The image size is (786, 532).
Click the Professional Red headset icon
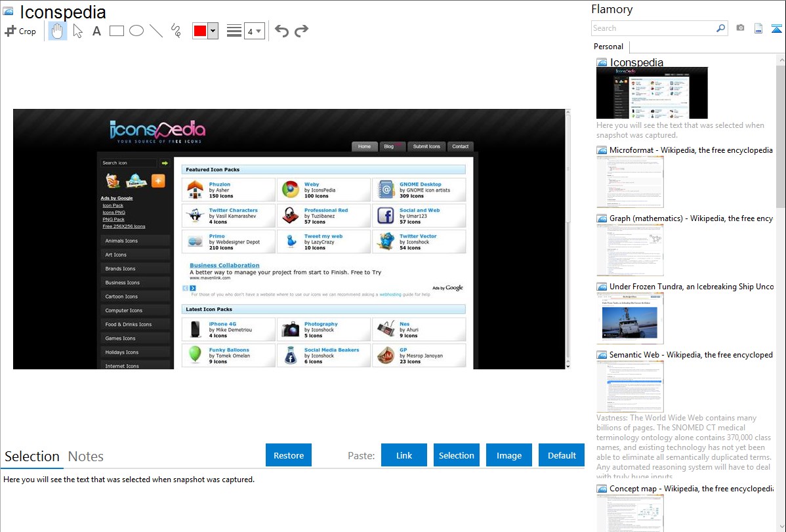point(290,216)
